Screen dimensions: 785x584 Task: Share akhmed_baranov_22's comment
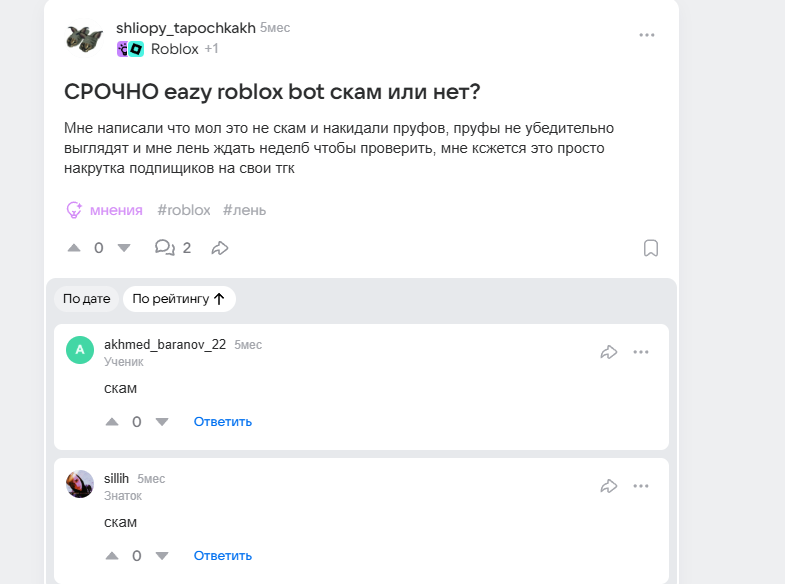(x=608, y=352)
